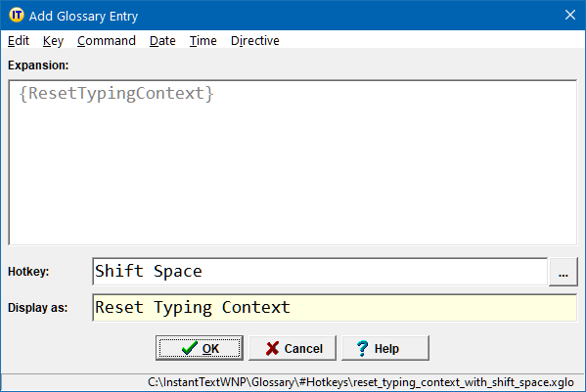
Task: Click the {ResetTypingContext} expansion text
Action: (116, 93)
